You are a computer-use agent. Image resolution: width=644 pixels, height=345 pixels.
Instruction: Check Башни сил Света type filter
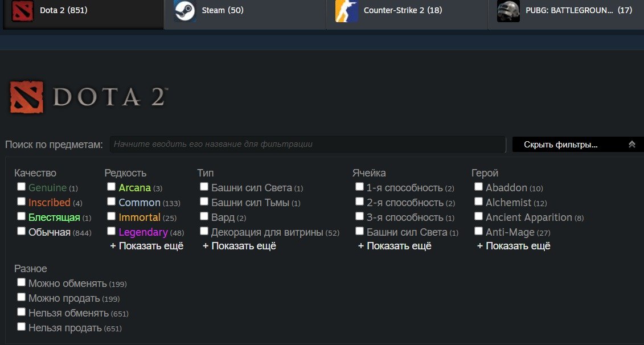point(204,187)
